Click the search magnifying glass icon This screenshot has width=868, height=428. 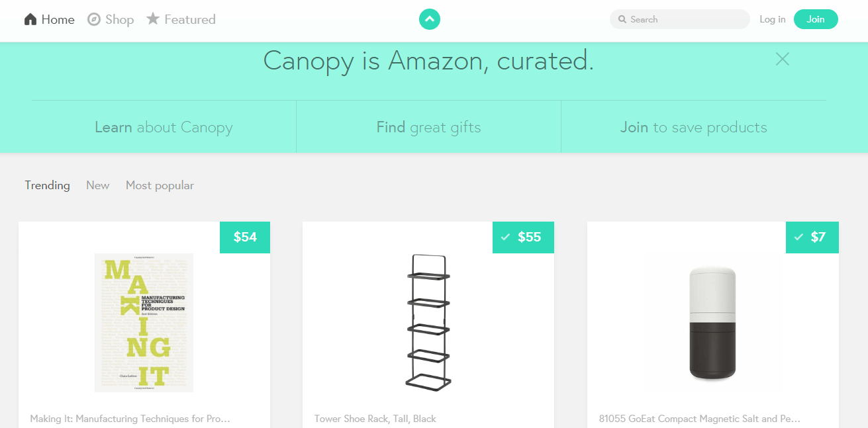point(622,19)
